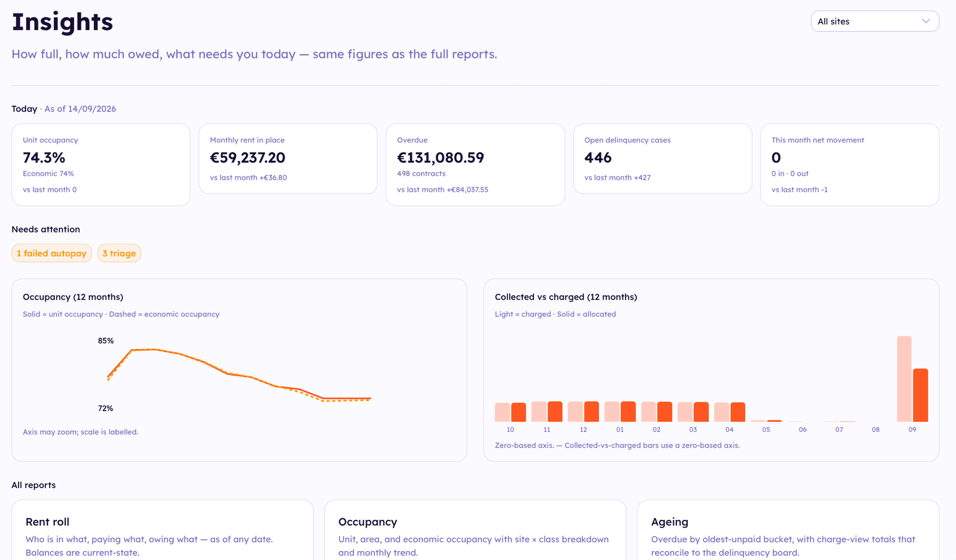Click "vs last month +€36.80"
Screen dimensions: 956x560
coord(248,178)
